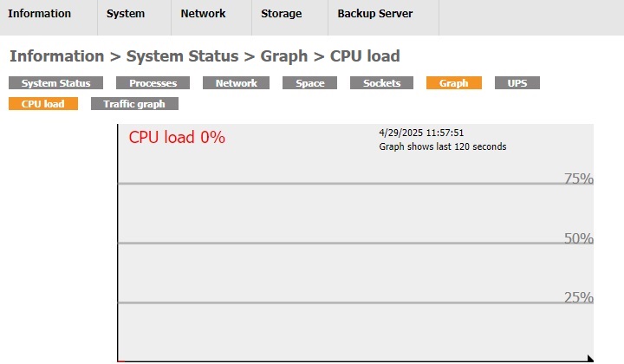Switch to the Processes tab
Image resolution: width=624 pixels, height=364 pixels.
coord(153,83)
